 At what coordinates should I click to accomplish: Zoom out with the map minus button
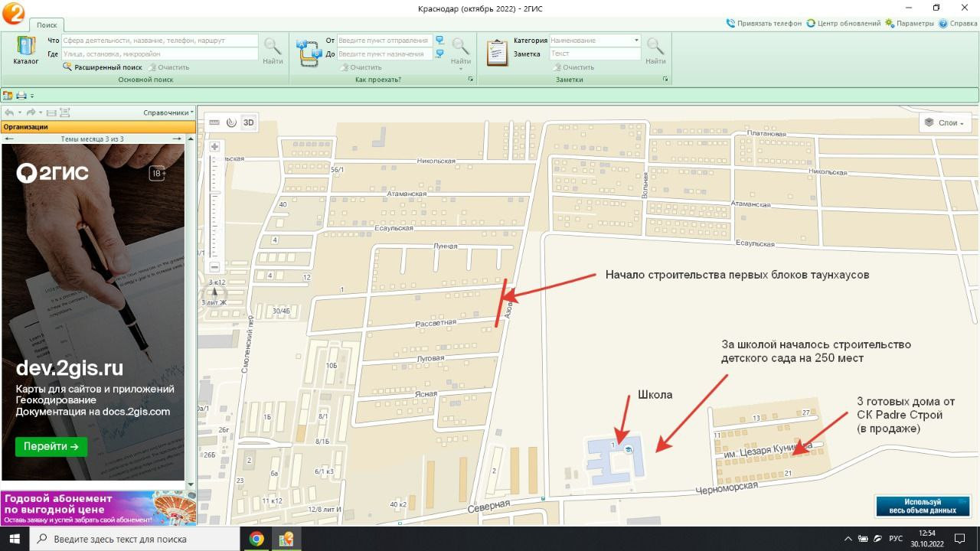(x=215, y=267)
